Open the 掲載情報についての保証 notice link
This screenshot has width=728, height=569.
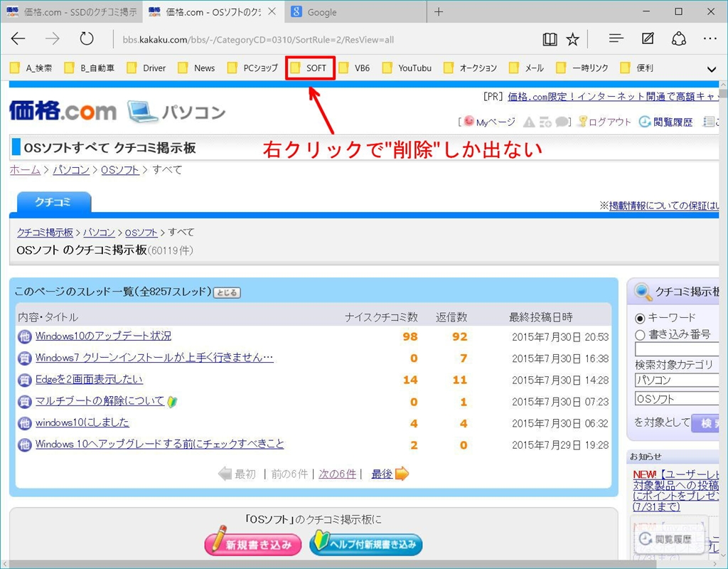click(664, 206)
